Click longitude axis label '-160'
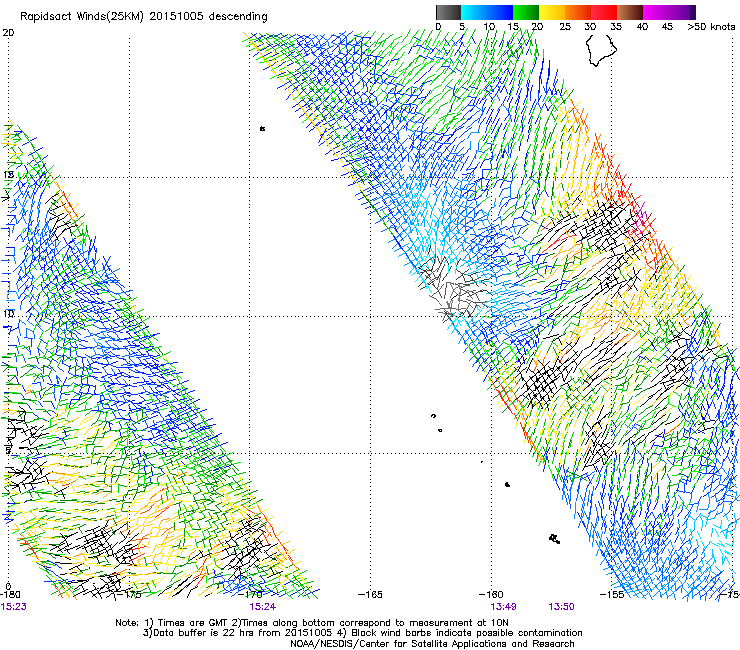 click(491, 595)
